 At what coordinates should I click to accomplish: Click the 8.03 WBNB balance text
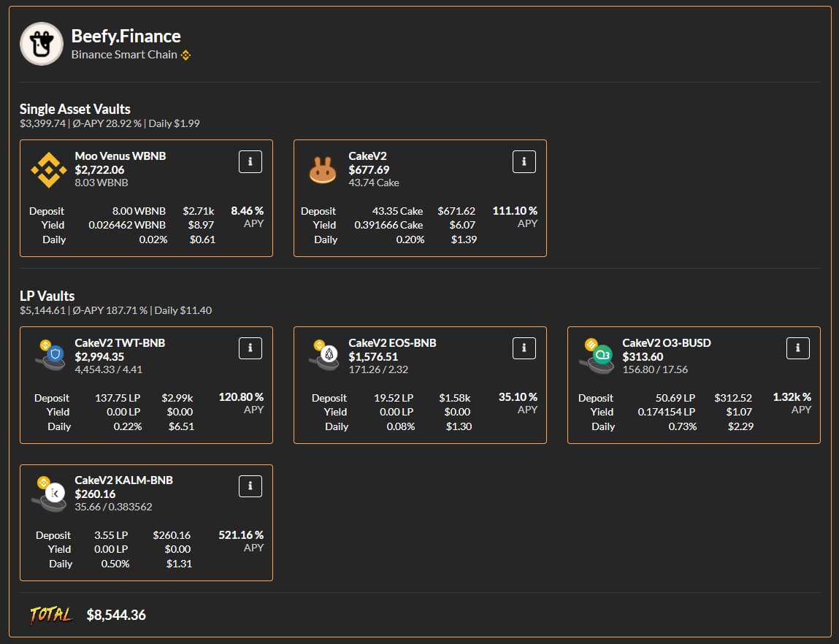pos(101,183)
